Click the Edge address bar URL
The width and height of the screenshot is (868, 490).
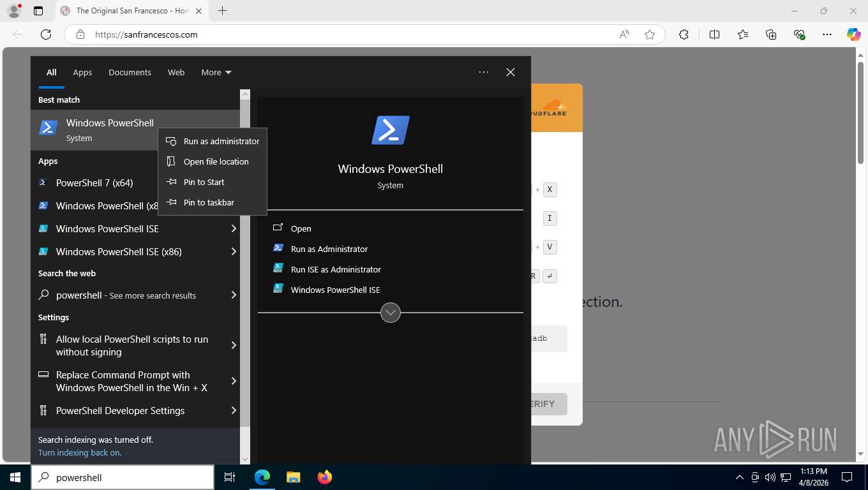[146, 34]
